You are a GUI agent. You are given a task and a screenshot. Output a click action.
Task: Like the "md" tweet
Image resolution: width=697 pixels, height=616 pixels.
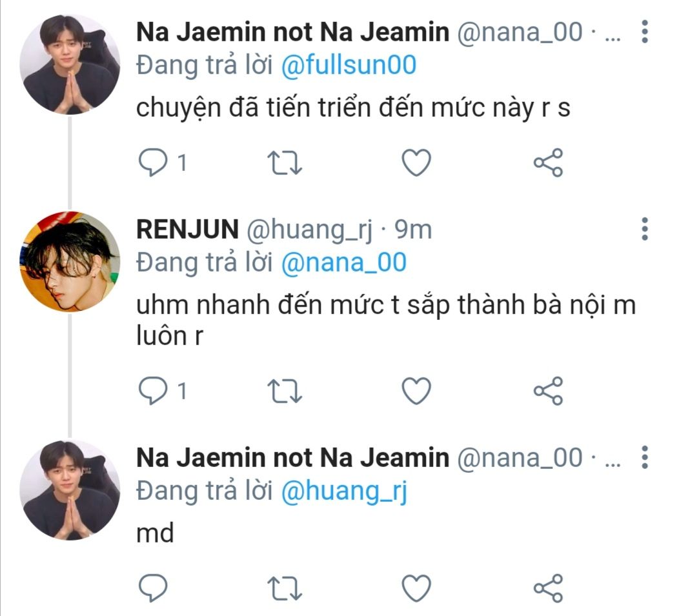[x=416, y=587]
